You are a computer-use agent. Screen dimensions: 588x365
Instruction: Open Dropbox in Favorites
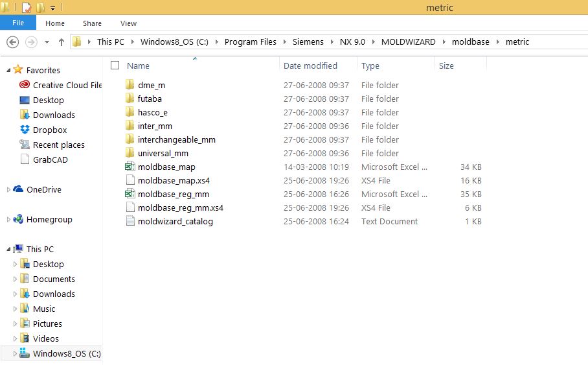click(43, 130)
